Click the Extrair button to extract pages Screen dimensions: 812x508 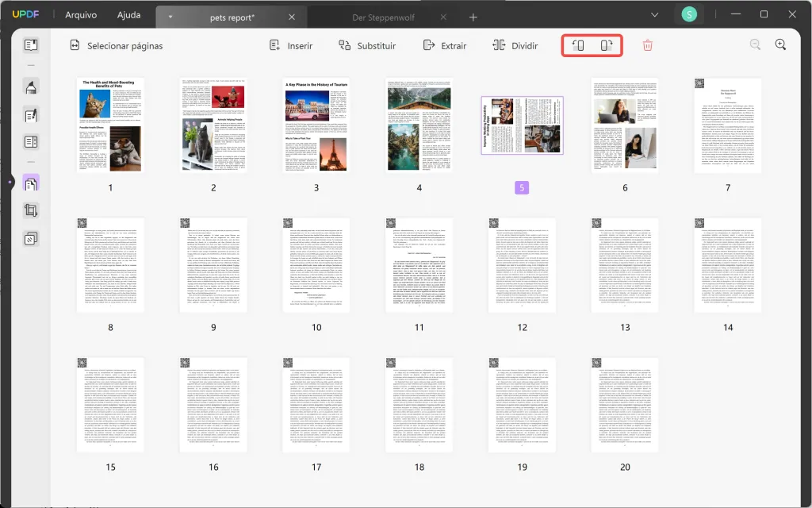click(445, 45)
